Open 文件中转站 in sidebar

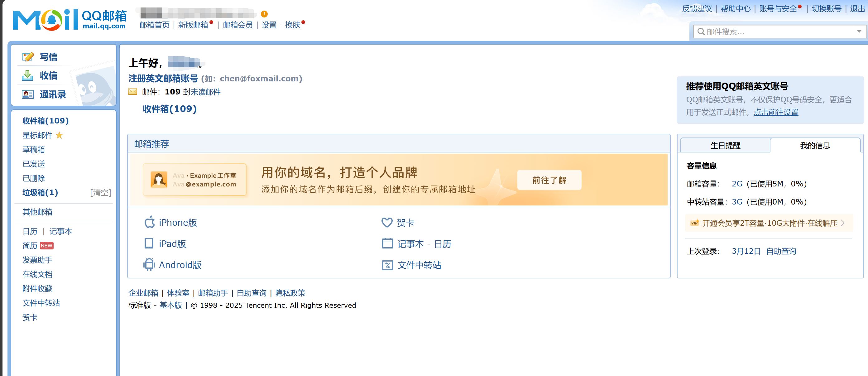pos(41,303)
